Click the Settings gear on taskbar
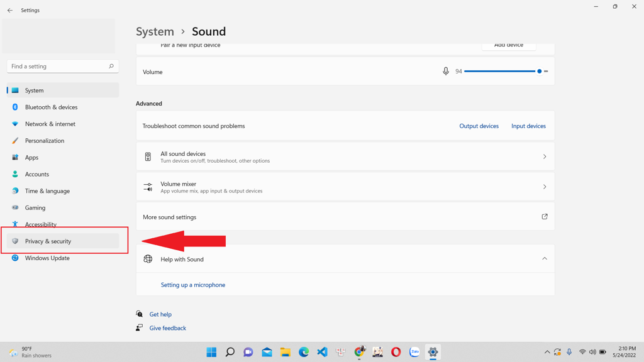 433,352
